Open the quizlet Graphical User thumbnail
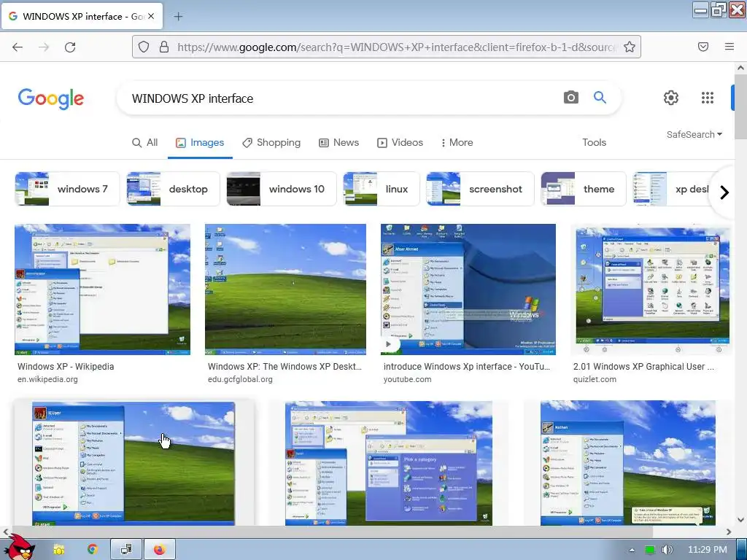The width and height of the screenshot is (747, 560). (651, 289)
